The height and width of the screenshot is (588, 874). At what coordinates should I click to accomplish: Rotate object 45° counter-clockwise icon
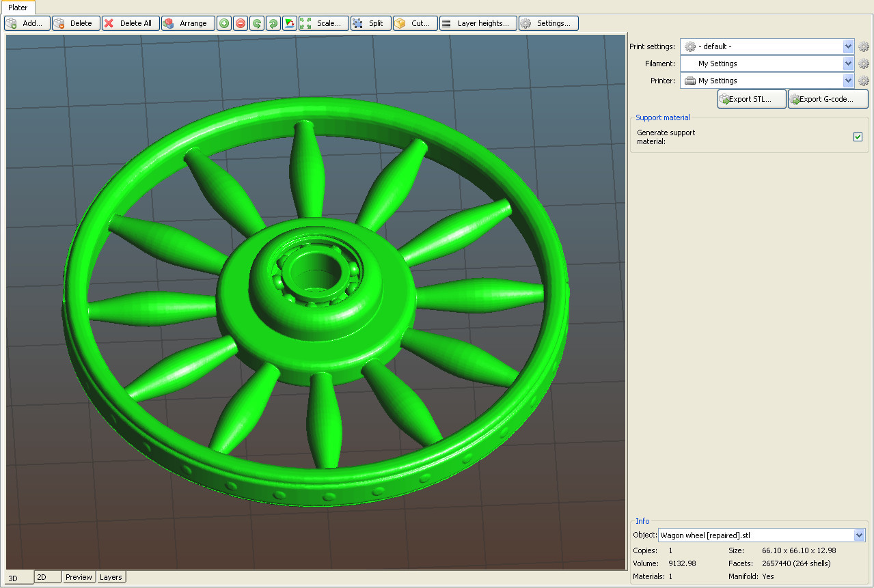click(257, 23)
